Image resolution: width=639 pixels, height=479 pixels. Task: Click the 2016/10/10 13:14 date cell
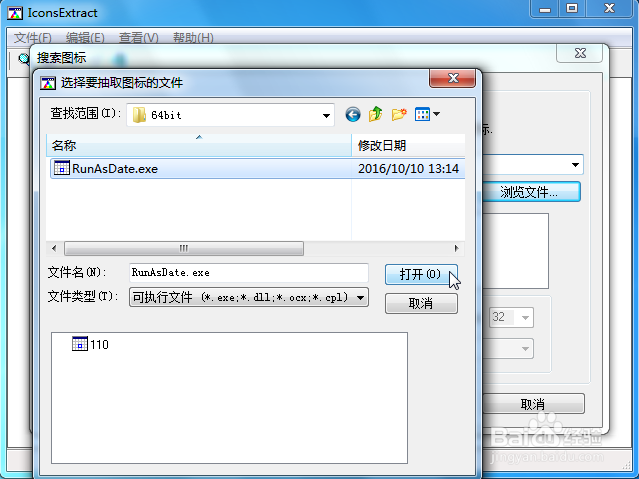click(408, 169)
